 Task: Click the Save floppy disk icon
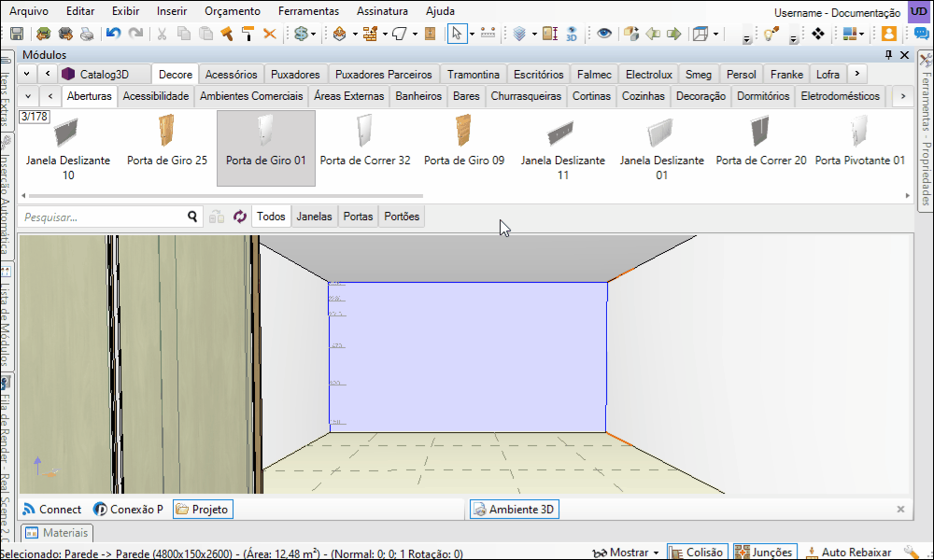click(x=17, y=34)
